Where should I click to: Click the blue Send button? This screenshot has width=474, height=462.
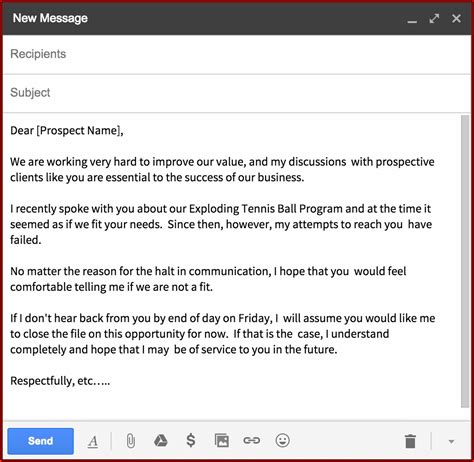click(40, 441)
